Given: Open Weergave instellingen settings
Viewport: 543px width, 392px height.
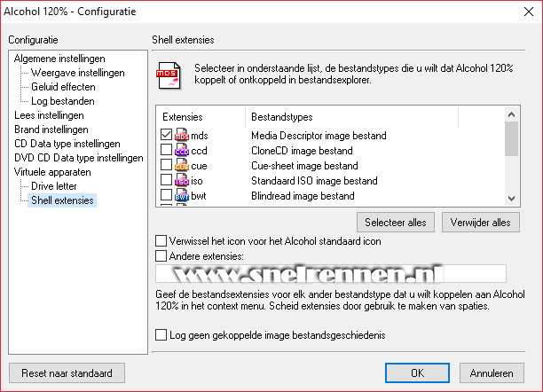Looking at the screenshot, I should click(x=77, y=73).
